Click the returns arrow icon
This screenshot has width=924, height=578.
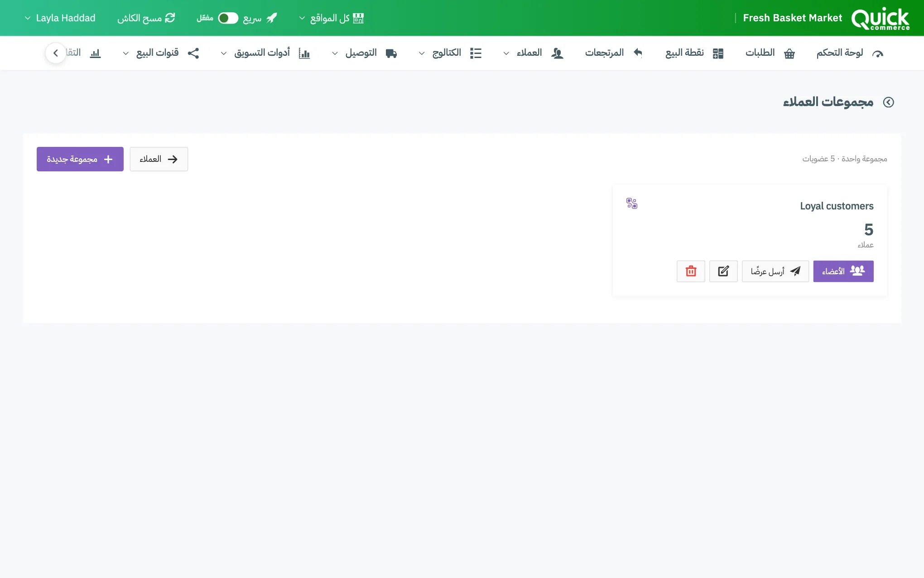[x=638, y=53]
